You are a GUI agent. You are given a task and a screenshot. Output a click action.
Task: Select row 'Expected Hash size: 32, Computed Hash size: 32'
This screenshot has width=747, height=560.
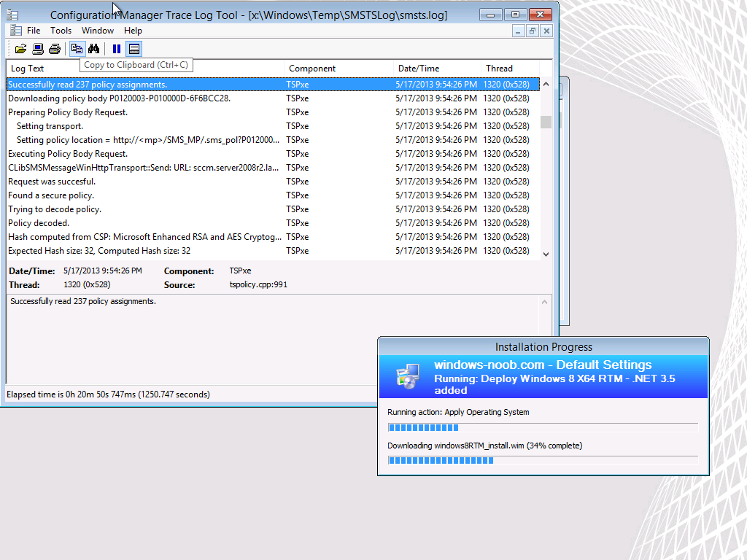273,250
